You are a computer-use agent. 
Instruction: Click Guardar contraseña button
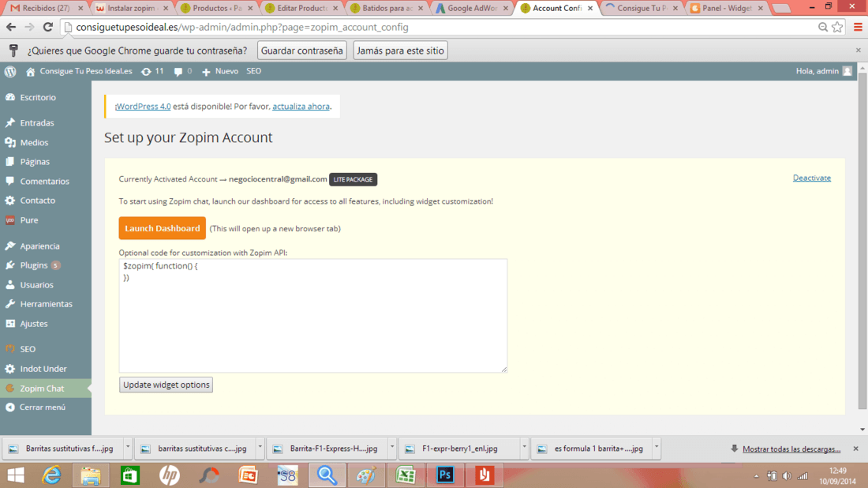coord(301,51)
